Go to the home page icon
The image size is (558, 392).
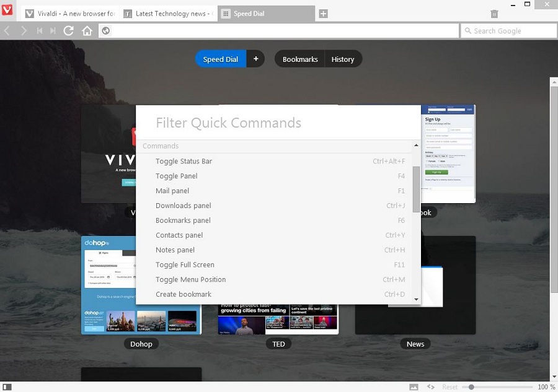click(87, 31)
